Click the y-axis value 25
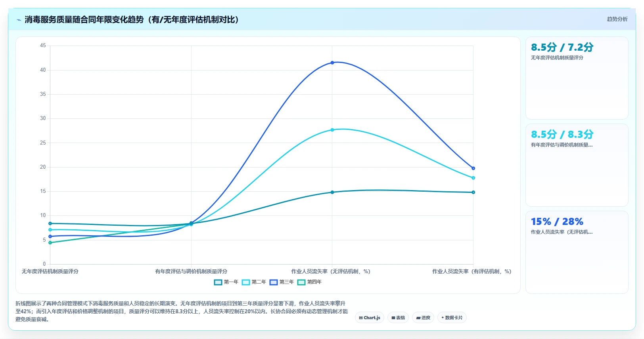 click(x=43, y=143)
